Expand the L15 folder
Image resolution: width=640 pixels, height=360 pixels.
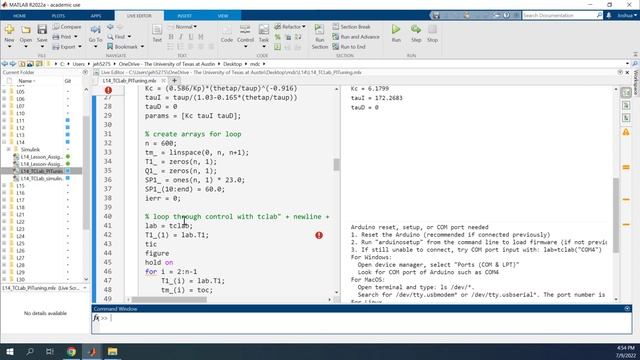[x=4, y=186]
